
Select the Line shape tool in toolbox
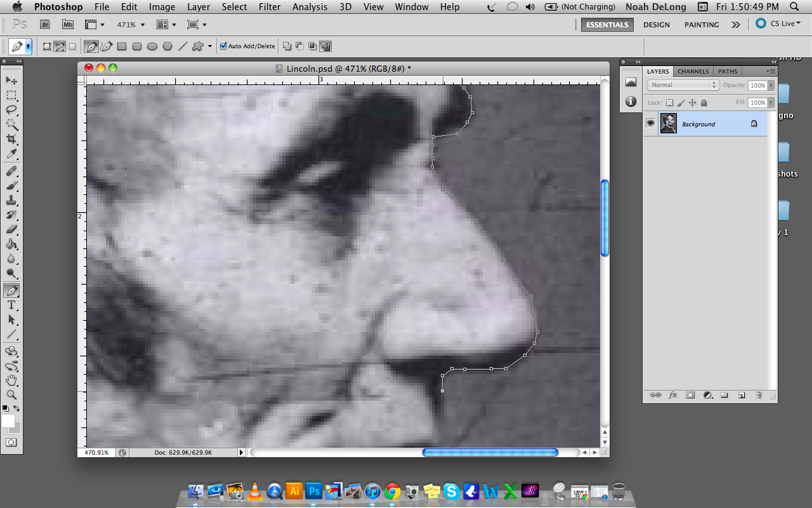tap(11, 335)
